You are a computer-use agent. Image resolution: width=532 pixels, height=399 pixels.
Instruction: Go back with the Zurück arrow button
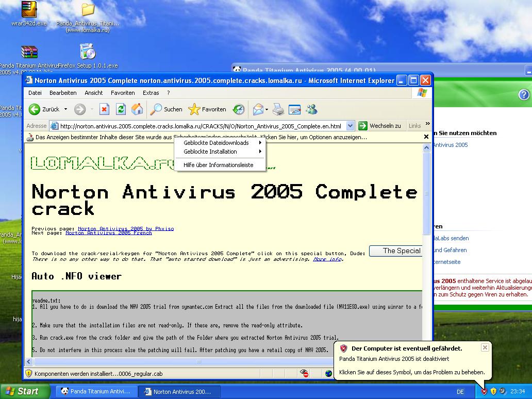34,109
